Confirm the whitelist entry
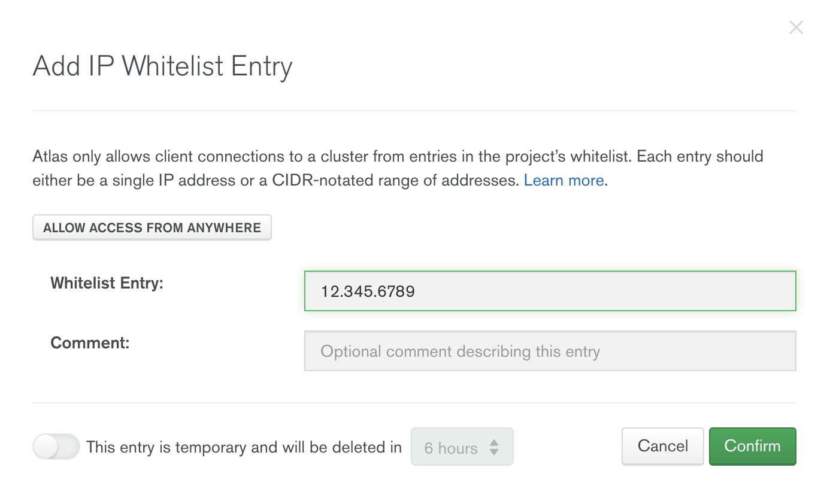Image resolution: width=830 pixels, height=504 pixels. pyautogui.click(x=752, y=446)
